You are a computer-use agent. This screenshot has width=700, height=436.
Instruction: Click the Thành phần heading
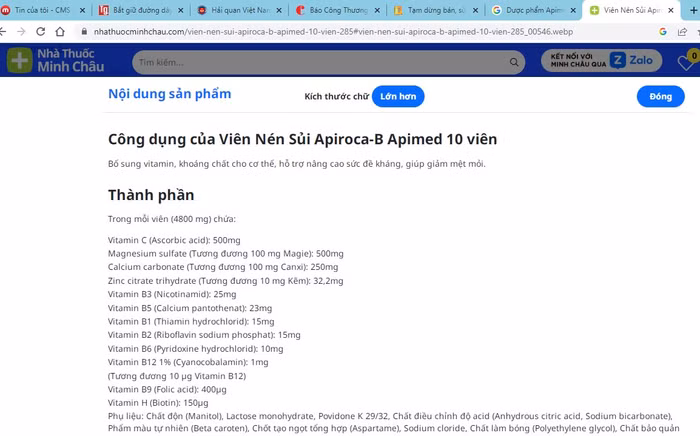point(151,195)
